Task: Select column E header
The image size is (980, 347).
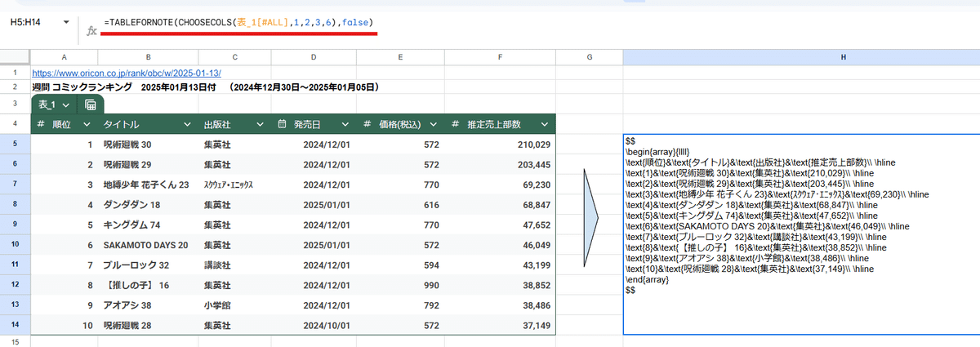Action: click(400, 56)
